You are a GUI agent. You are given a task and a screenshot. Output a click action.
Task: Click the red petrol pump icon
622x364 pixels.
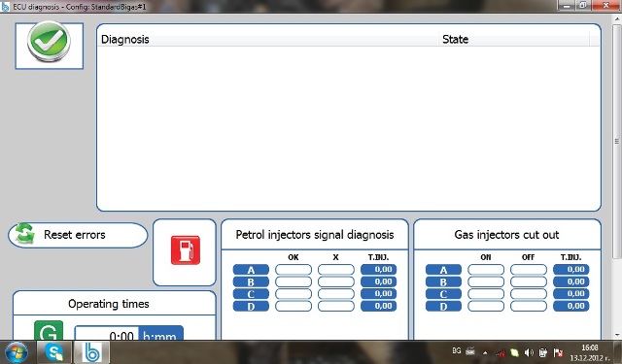click(186, 249)
